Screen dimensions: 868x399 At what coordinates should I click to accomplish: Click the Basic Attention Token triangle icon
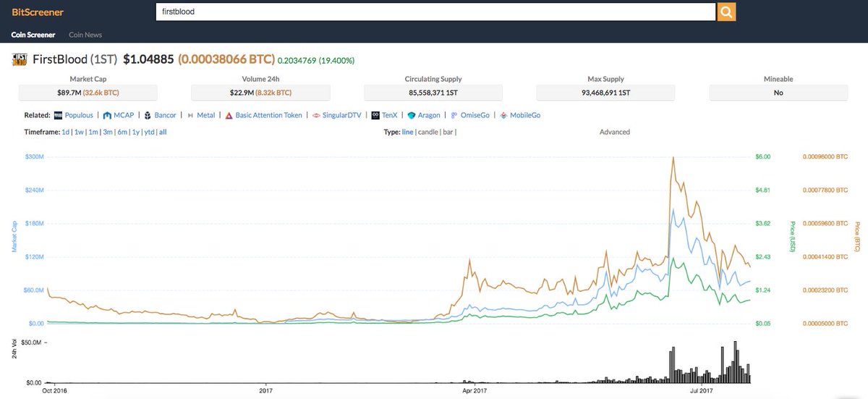(229, 115)
